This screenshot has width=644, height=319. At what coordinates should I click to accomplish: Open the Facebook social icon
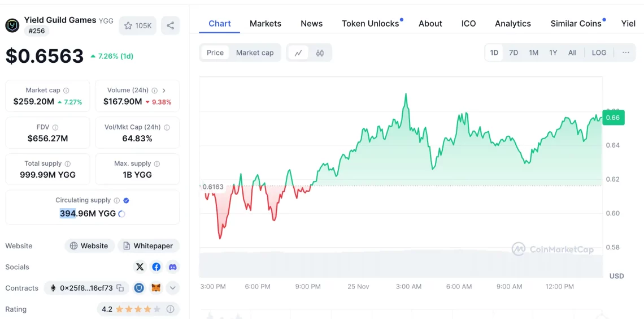point(156,267)
